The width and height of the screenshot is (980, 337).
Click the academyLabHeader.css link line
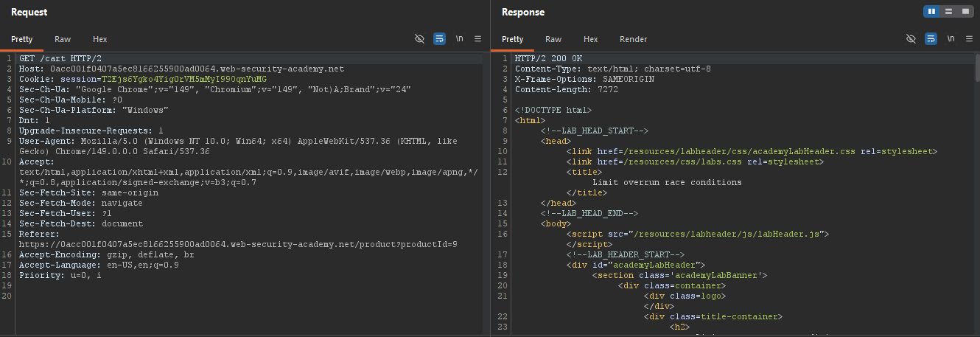coord(752,151)
